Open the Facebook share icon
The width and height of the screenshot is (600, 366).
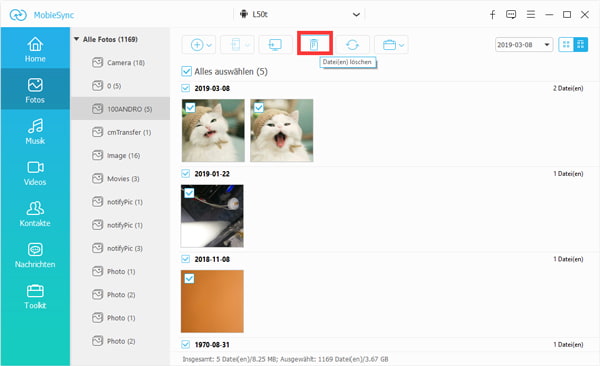point(492,15)
